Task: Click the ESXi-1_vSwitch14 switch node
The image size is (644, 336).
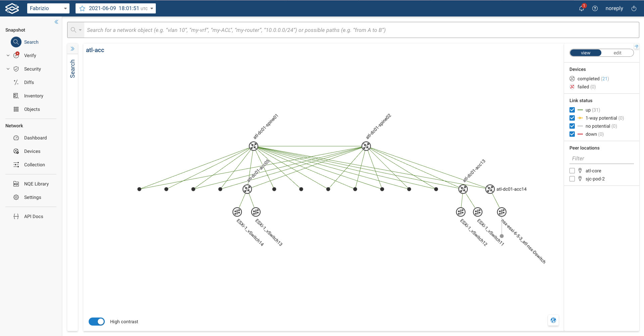Action: pos(237,212)
